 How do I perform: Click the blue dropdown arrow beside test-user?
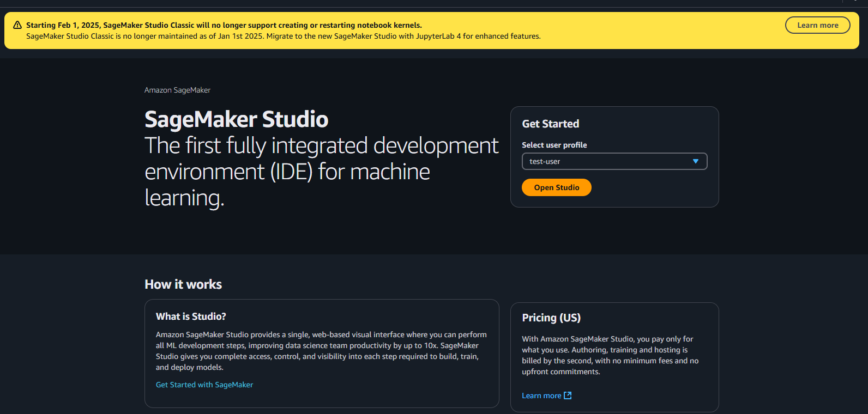(x=696, y=161)
